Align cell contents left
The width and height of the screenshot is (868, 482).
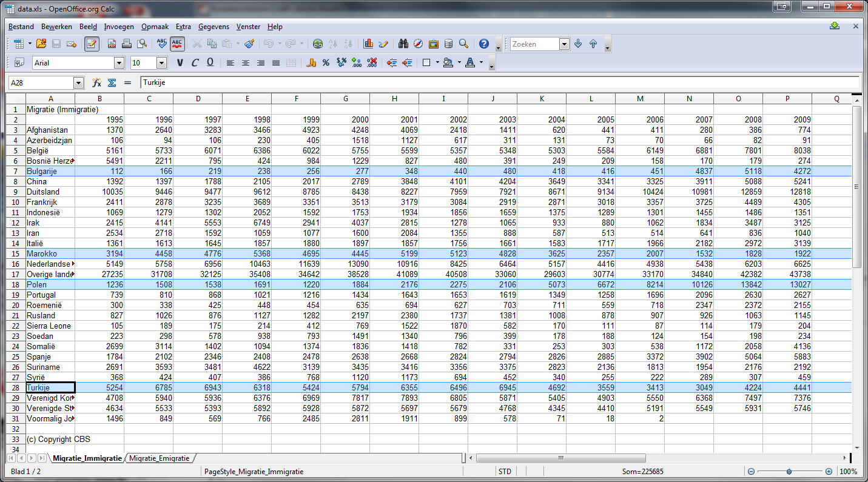point(230,62)
